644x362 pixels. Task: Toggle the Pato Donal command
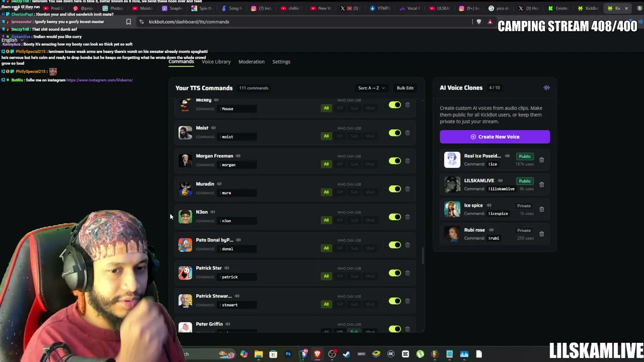click(395, 245)
